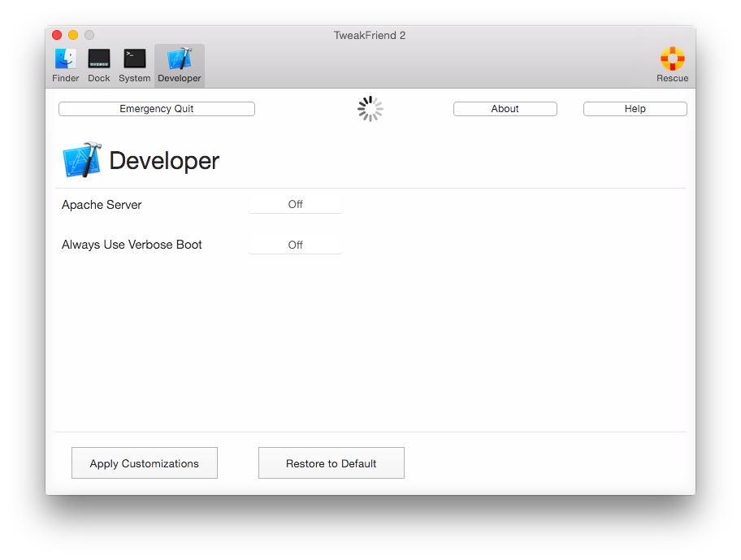Click the Emergency Quit button
The height and width of the screenshot is (560, 741).
click(x=157, y=109)
